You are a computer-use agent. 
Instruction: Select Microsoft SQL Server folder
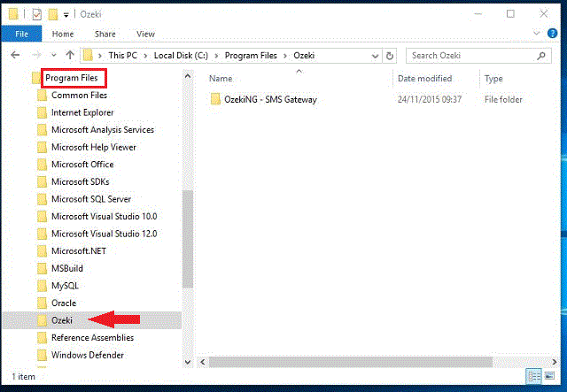(x=91, y=199)
